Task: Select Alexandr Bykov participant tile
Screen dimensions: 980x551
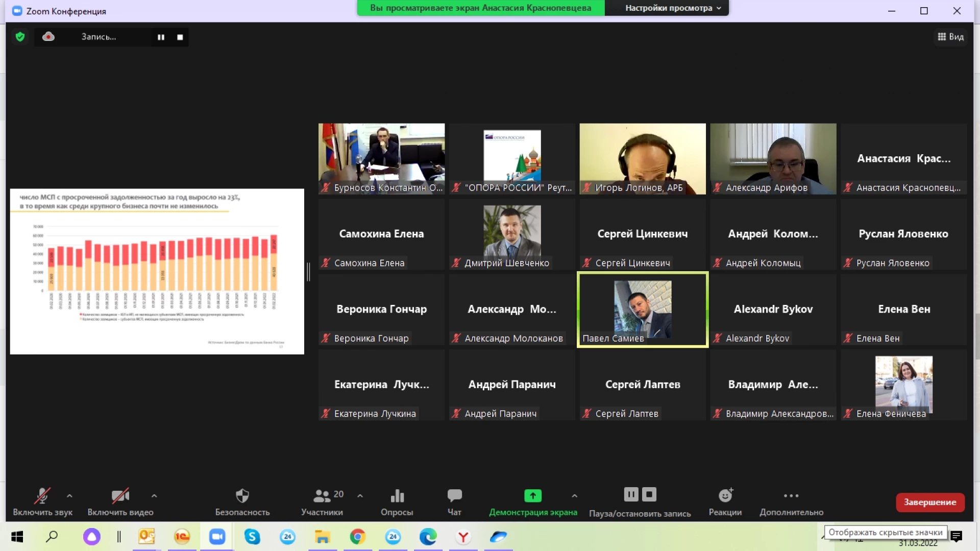Action: click(x=773, y=309)
